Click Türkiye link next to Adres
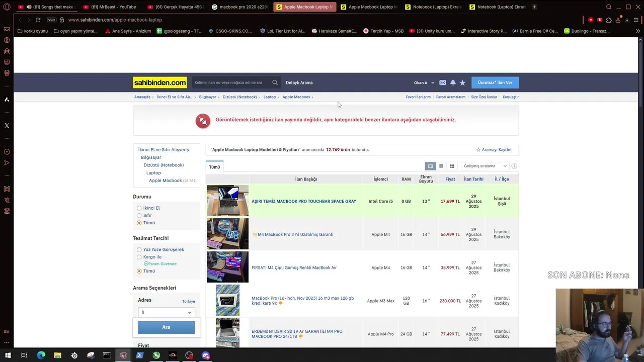Viewport: 644px width, 362px height. (x=189, y=302)
